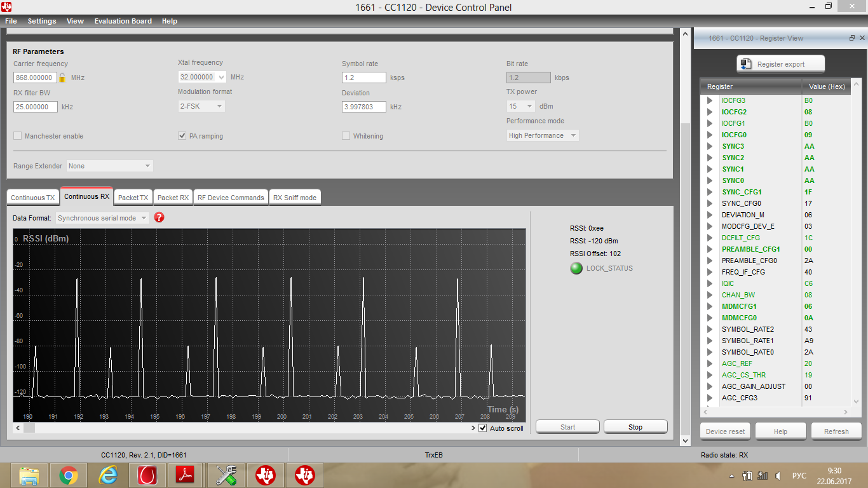Open Modulation format dropdown
Image resolution: width=868 pixels, height=488 pixels.
click(x=220, y=106)
